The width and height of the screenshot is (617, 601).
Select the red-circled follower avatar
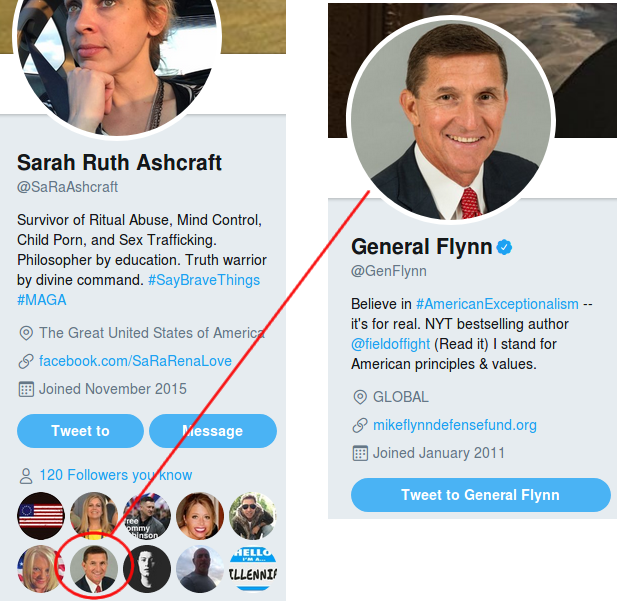coord(94,569)
